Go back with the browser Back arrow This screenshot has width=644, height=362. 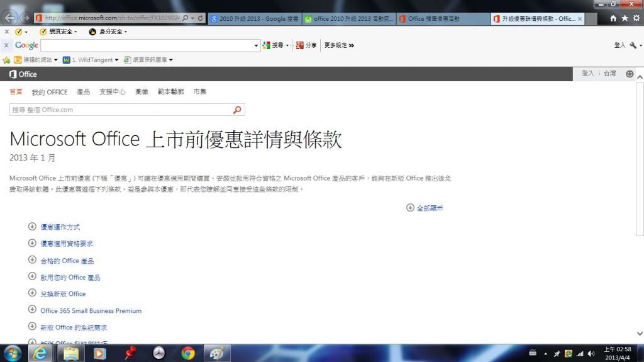pyautogui.click(x=10, y=18)
